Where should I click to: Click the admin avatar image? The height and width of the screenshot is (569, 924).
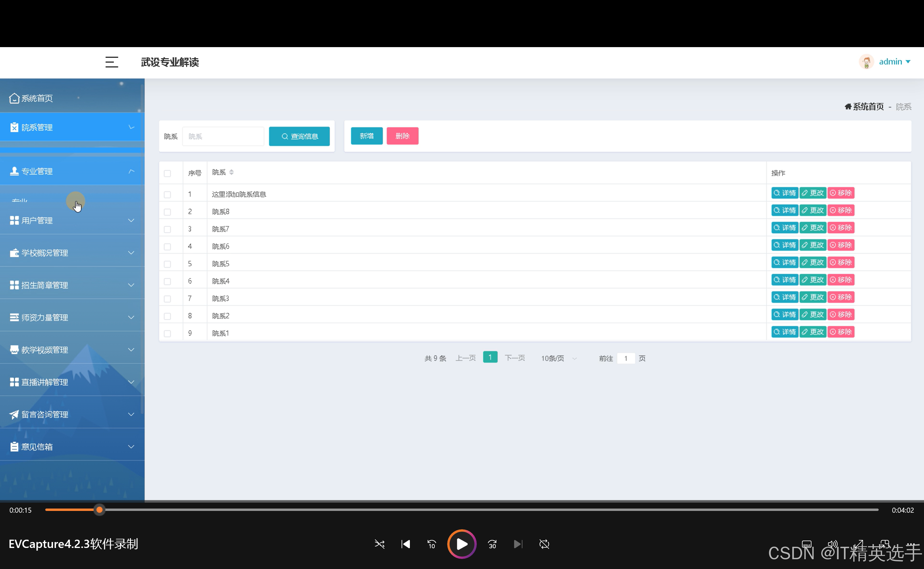[867, 62]
